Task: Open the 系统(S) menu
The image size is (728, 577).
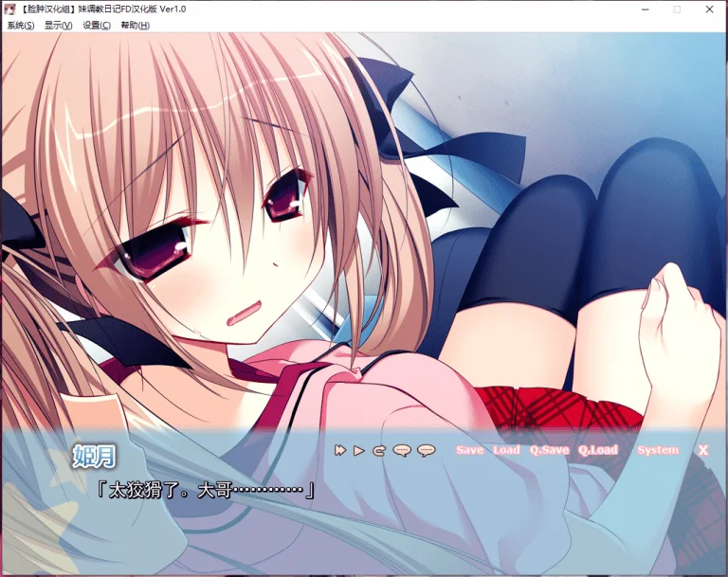Action: (x=20, y=26)
